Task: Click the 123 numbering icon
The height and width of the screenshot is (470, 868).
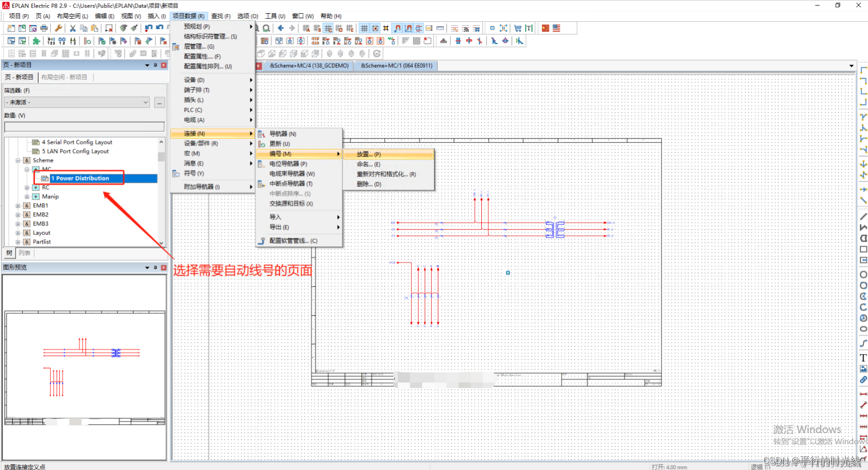Action: 51,41
